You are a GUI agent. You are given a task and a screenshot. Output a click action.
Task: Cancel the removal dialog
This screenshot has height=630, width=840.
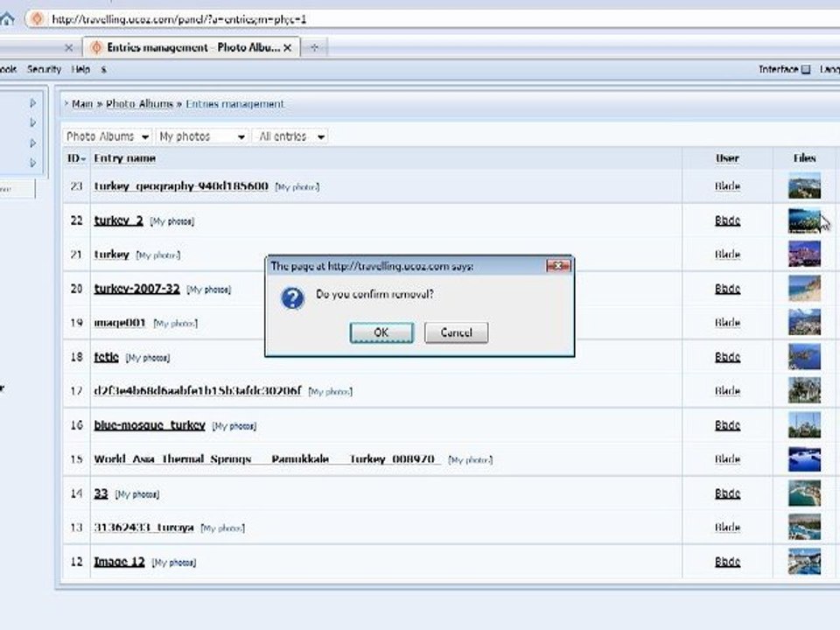coord(456,332)
